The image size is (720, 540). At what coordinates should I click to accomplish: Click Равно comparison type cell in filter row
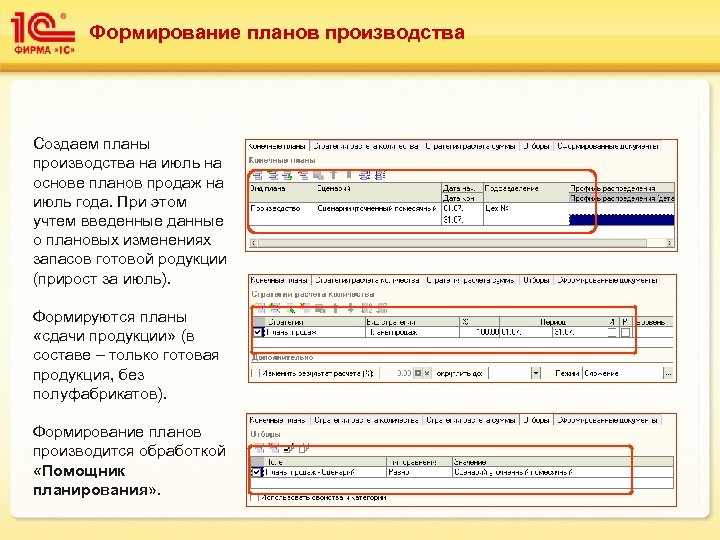[x=419, y=472]
